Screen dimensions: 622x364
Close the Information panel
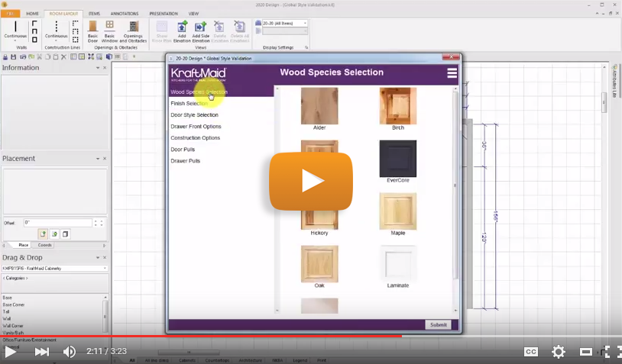pos(105,68)
